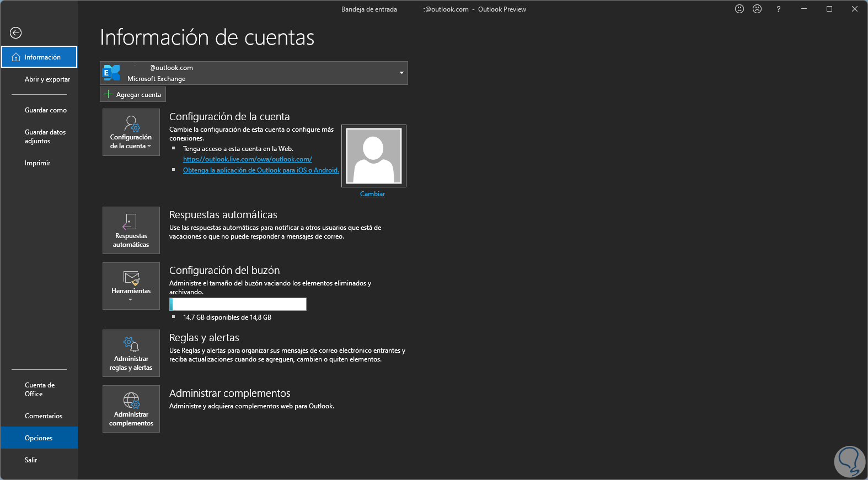Click the Reglas y alertas heading
The width and height of the screenshot is (868, 480).
tap(204, 338)
